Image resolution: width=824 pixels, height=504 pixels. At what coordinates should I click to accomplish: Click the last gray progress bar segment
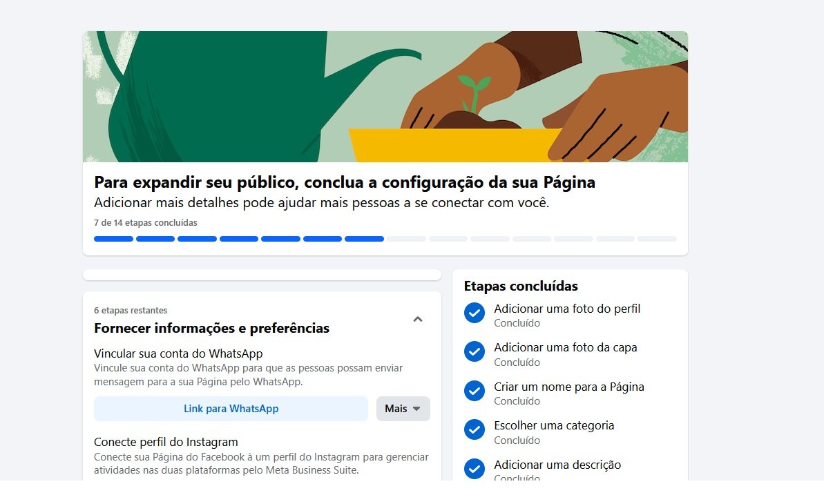tap(657, 239)
